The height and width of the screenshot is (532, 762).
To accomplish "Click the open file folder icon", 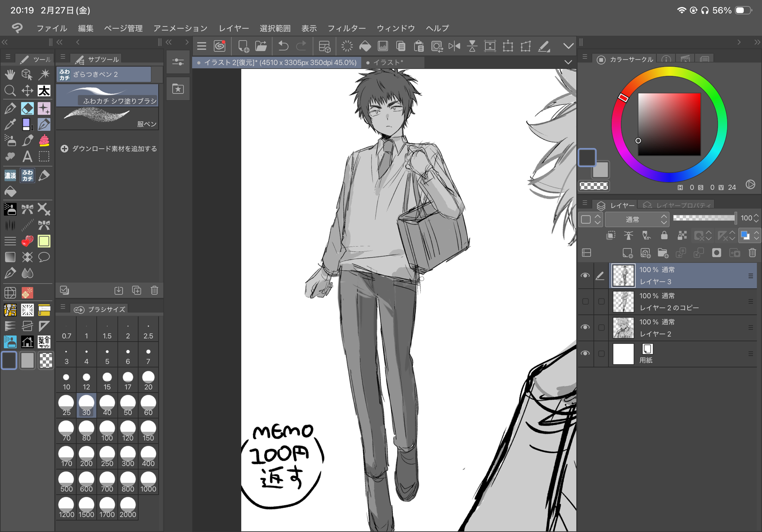I will 261,46.
